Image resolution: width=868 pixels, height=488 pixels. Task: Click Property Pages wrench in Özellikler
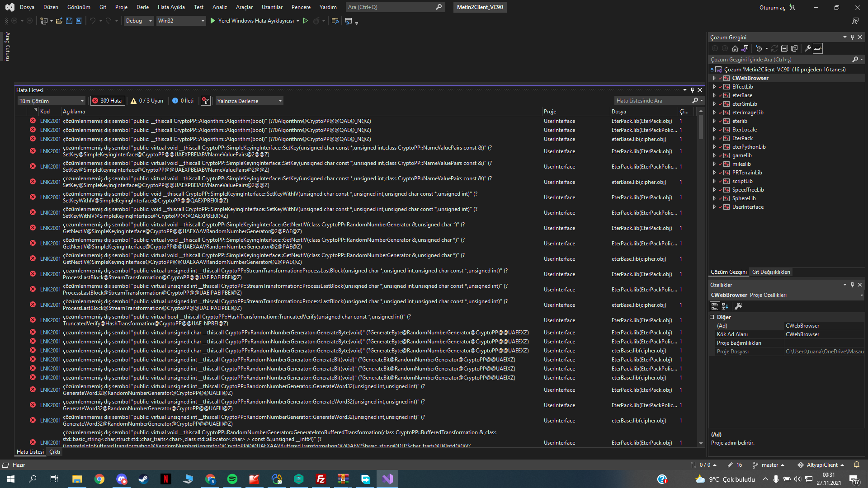(738, 306)
